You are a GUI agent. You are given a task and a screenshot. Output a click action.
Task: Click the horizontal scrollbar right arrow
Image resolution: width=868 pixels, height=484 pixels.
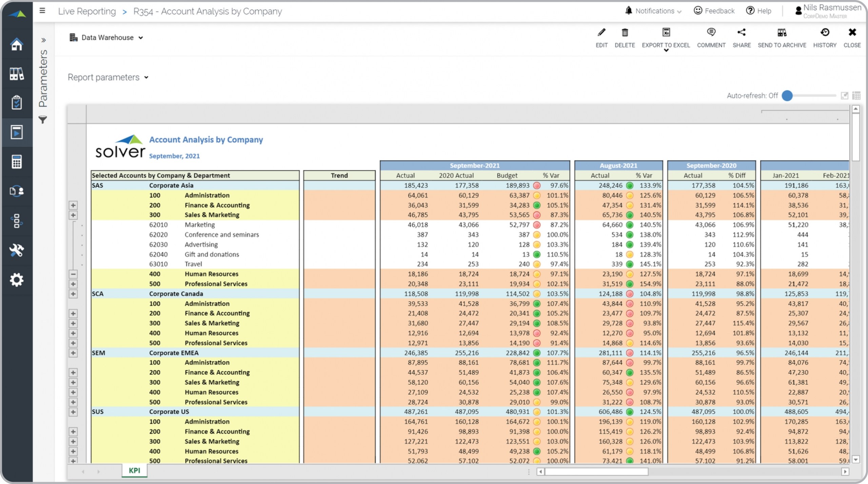click(x=845, y=472)
